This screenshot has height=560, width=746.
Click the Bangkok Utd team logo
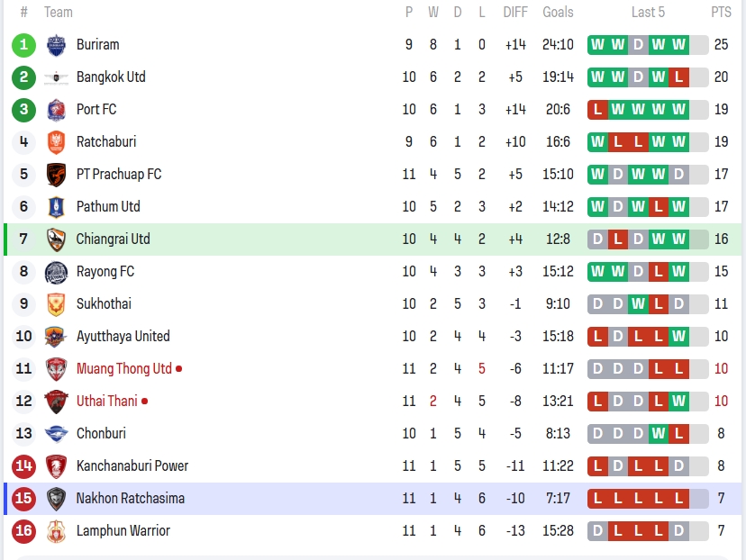click(x=56, y=77)
